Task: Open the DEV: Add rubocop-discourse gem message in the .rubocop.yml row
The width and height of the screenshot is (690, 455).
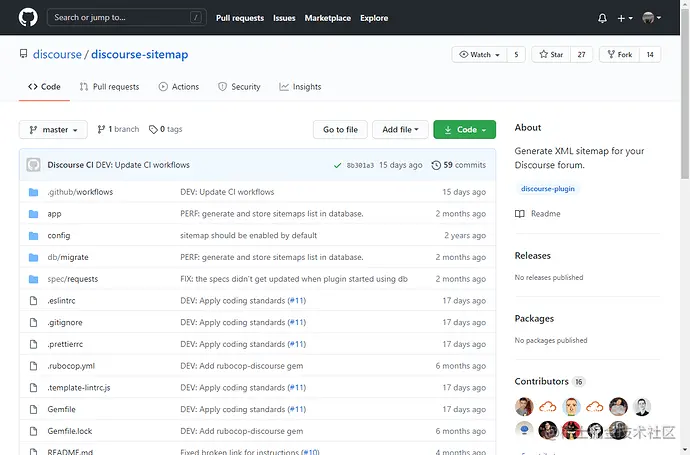Action: point(242,366)
